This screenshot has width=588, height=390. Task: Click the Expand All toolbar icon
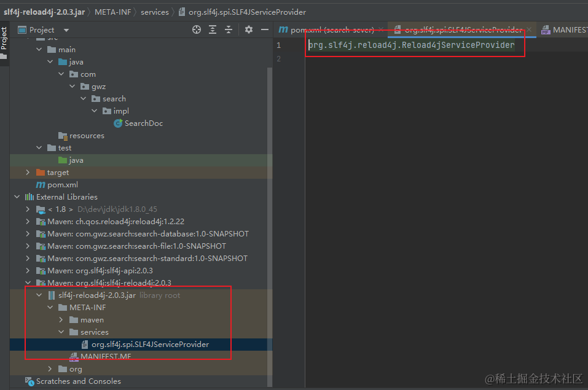click(213, 29)
